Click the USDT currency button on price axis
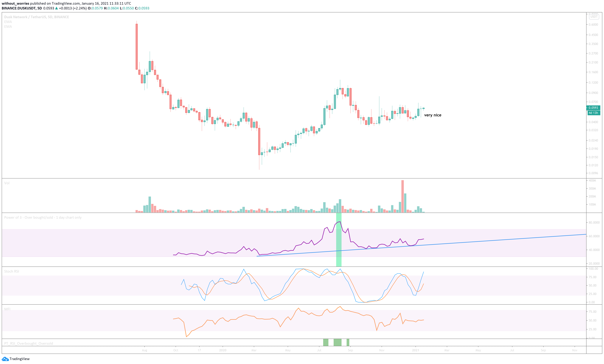Viewport: 604px width, 364px height. [594, 17]
